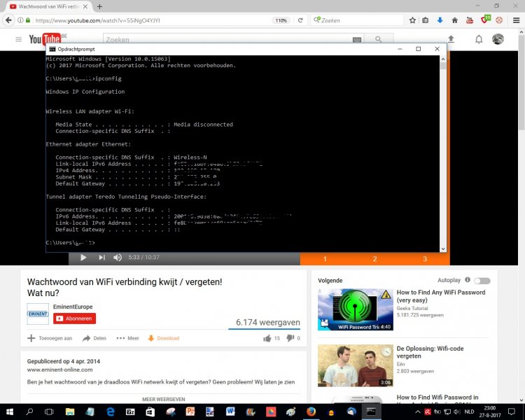The height and width of the screenshot is (420, 525).
Task: Open YouTube hamburger guide menu
Action: (x=19, y=39)
